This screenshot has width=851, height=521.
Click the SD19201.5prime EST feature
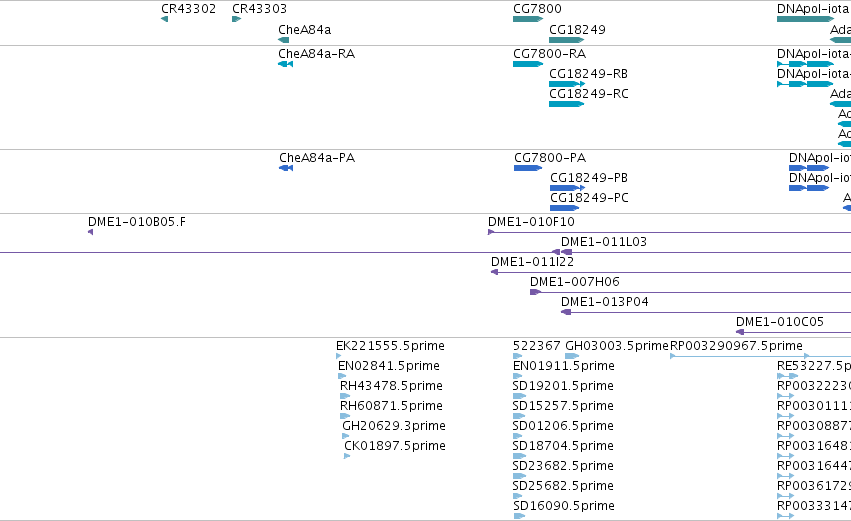(x=519, y=396)
